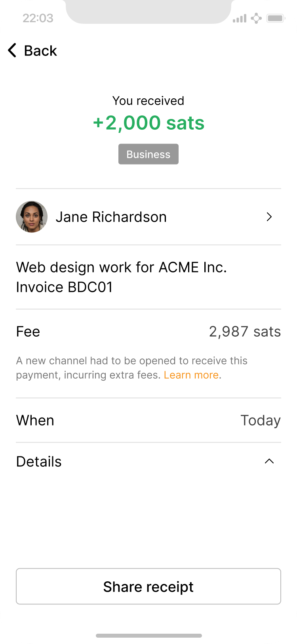Screen dimensions: 297x644
Task: Tap the 2,987 sats fee value
Action: pos(245,332)
